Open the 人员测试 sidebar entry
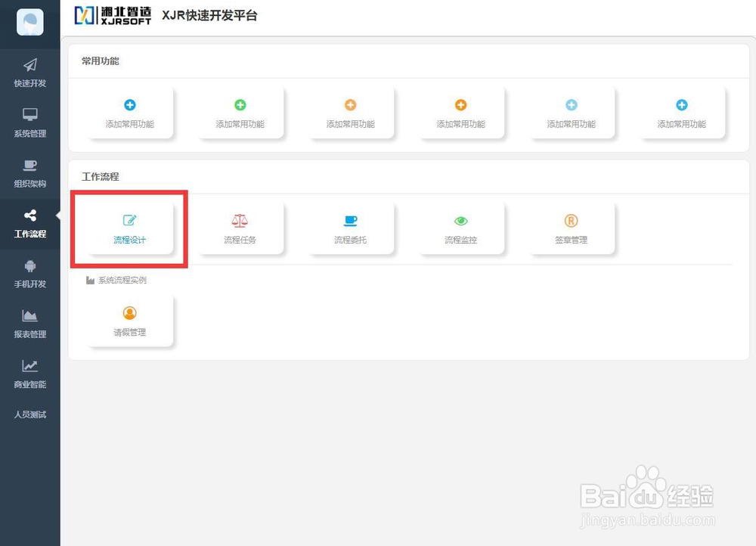The width and height of the screenshot is (756, 546). (x=29, y=414)
